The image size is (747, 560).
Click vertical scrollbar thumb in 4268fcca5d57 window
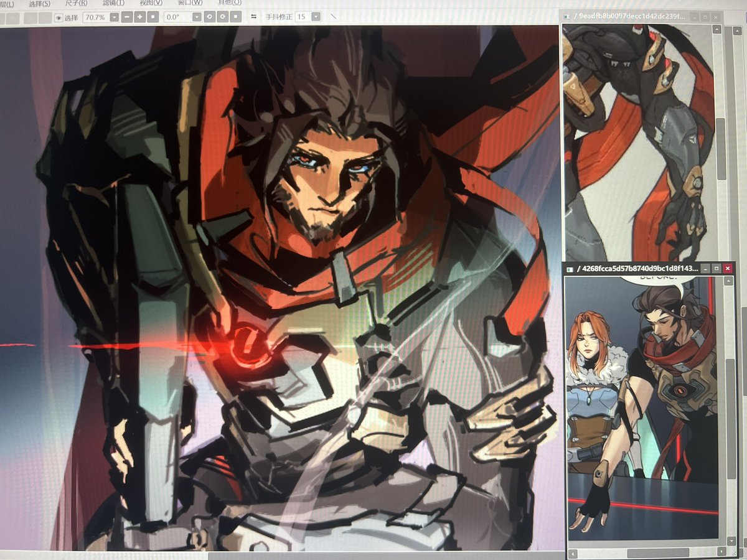(731, 419)
